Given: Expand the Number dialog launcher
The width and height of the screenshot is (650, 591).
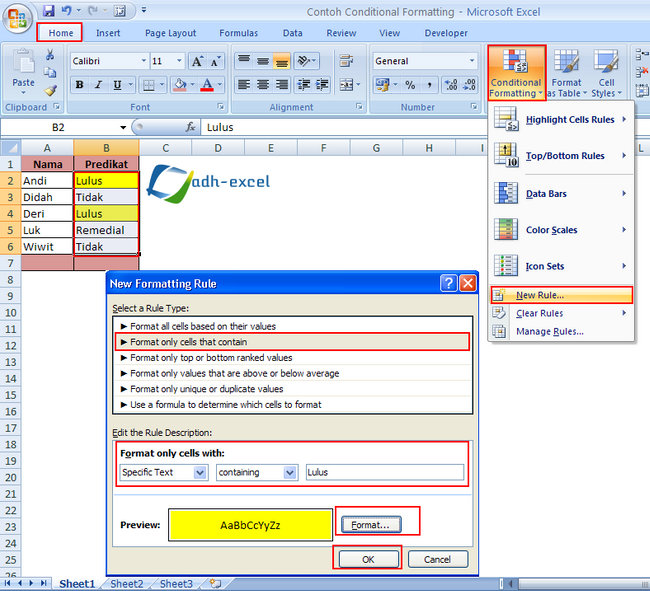Looking at the screenshot, I should (x=473, y=107).
